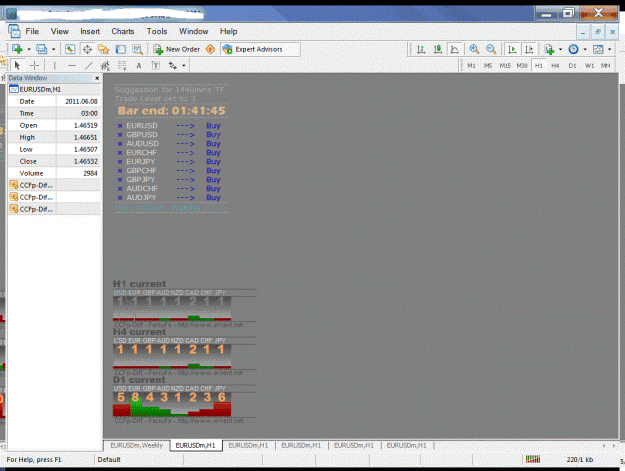This screenshot has height=471, width=625.
Task: Select the M5 timeframe
Action: tap(488, 65)
